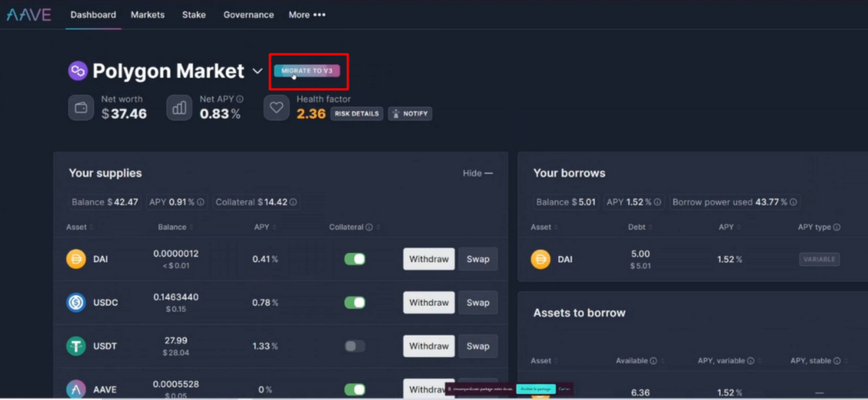The image size is (868, 400).
Task: Click the Health factor heart icon
Action: tap(276, 108)
